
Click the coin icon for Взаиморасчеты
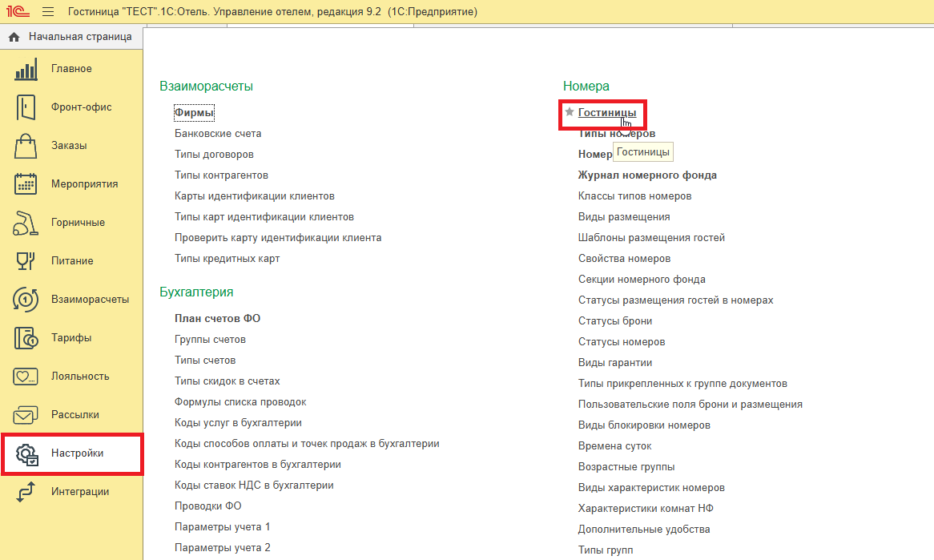[26, 300]
